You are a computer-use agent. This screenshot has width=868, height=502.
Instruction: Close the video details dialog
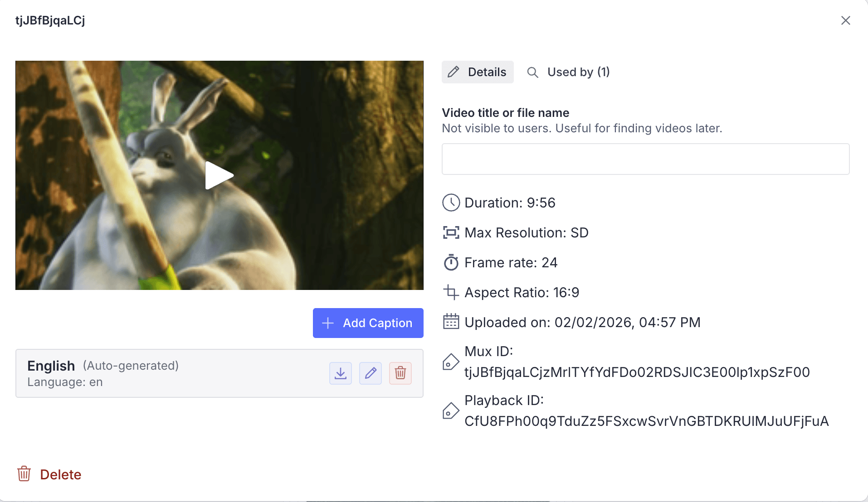coord(845,20)
